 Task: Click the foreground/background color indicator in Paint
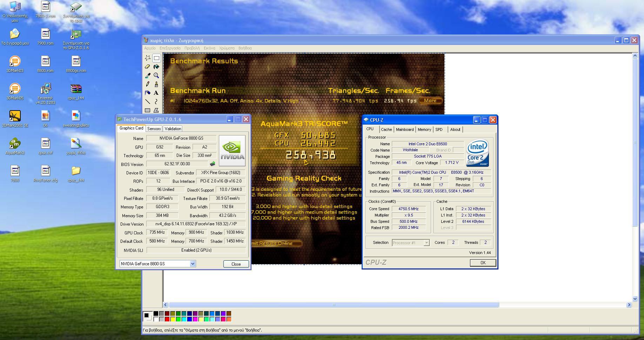coord(148,316)
